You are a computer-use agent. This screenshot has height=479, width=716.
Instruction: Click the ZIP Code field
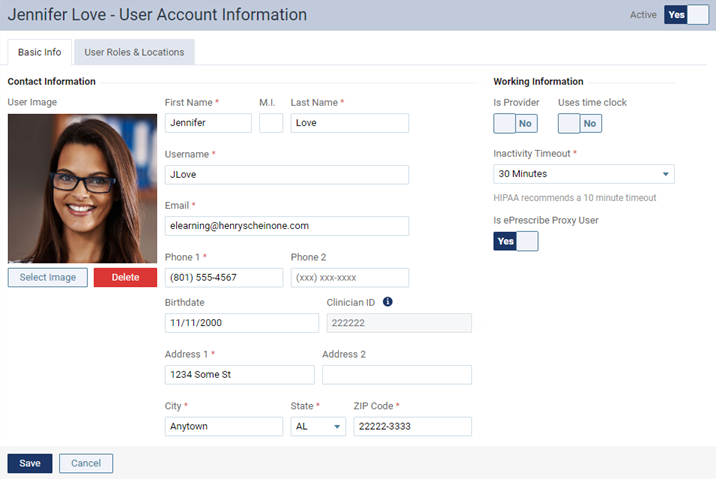pos(412,426)
